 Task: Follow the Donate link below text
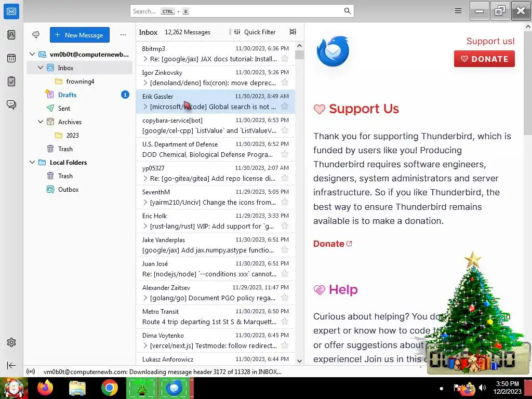(332, 244)
